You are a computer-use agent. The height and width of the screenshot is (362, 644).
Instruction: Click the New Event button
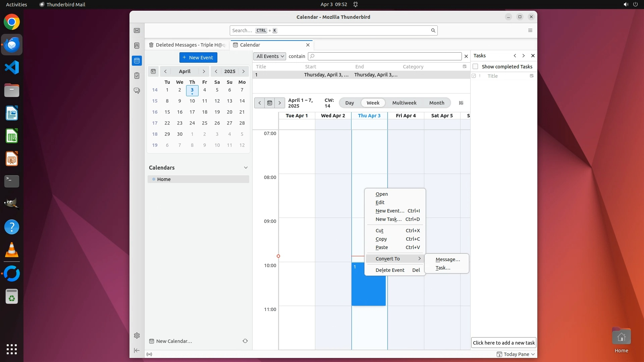pyautogui.click(x=198, y=58)
